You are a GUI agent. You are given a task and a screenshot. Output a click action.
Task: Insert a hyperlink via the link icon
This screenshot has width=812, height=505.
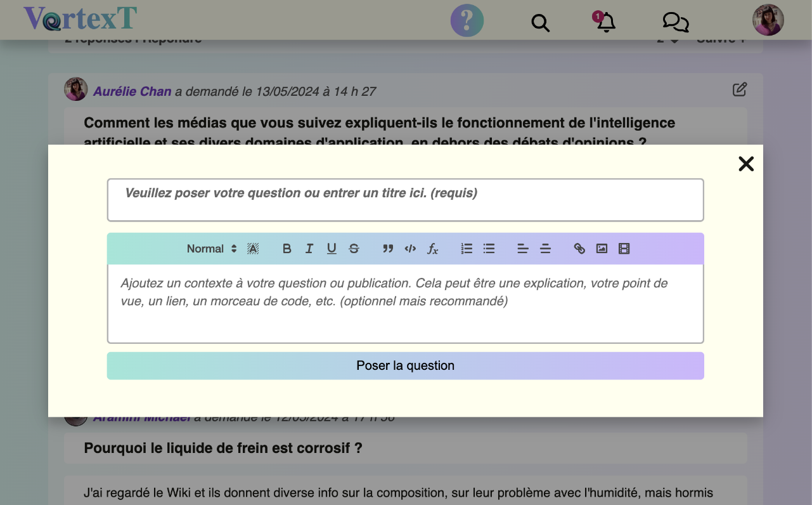coord(579,249)
